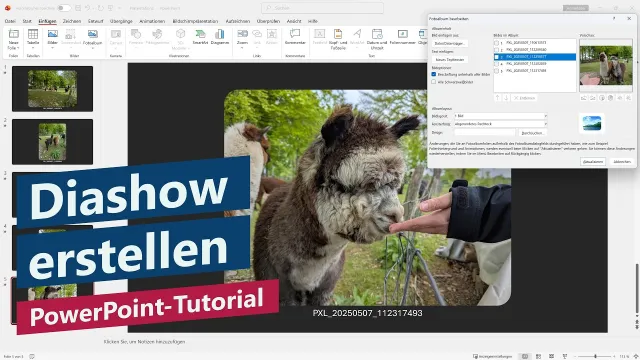The image size is (640, 360).
Task: Click the Fotoalbum icon in ribbon
Action: (x=93, y=34)
